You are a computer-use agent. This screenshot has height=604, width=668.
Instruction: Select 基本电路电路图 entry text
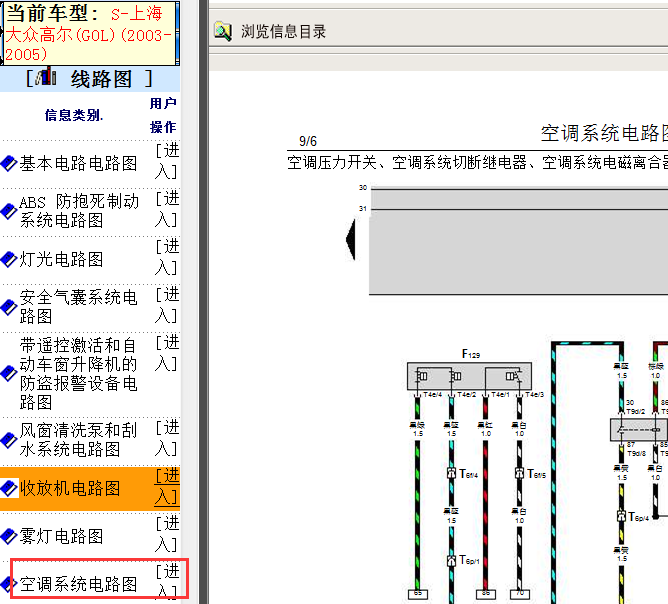tap(78, 164)
